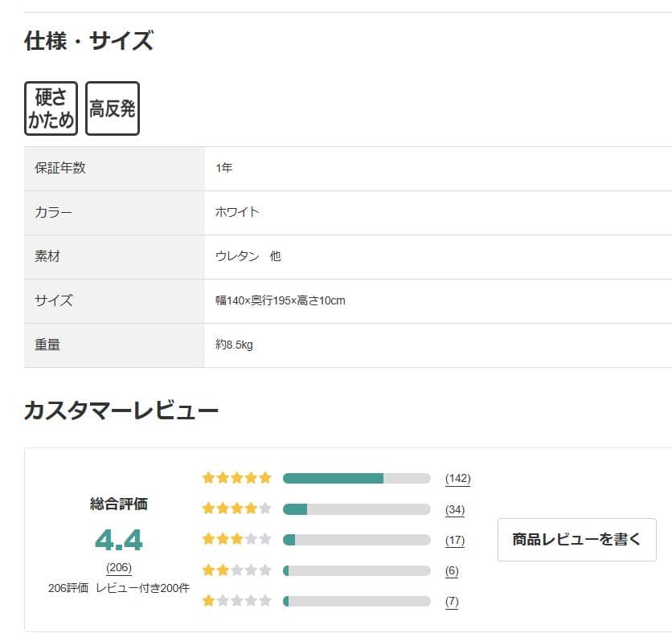Image resolution: width=672 pixels, height=633 pixels.
Task: Click the 硬さかため feature icon
Action: point(51,108)
